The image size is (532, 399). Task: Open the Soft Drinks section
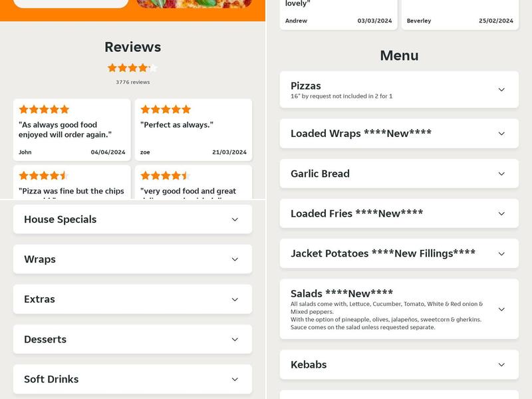[x=235, y=379]
